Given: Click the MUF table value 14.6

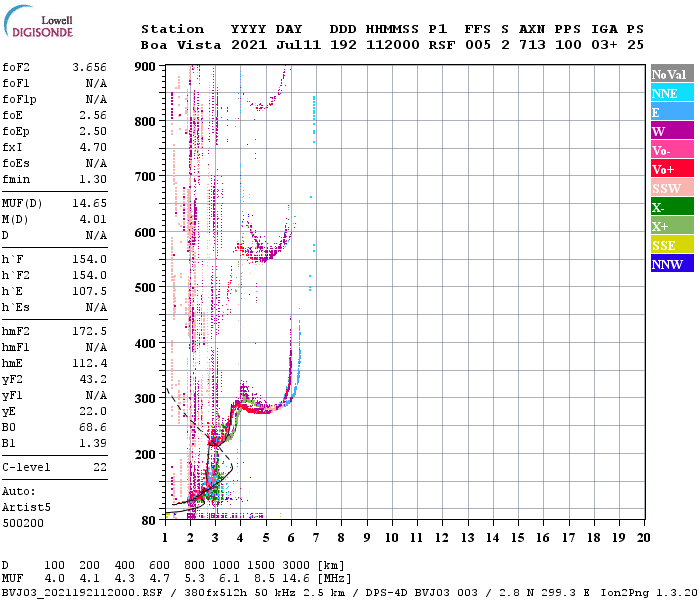Looking at the screenshot, I should pos(296,579).
